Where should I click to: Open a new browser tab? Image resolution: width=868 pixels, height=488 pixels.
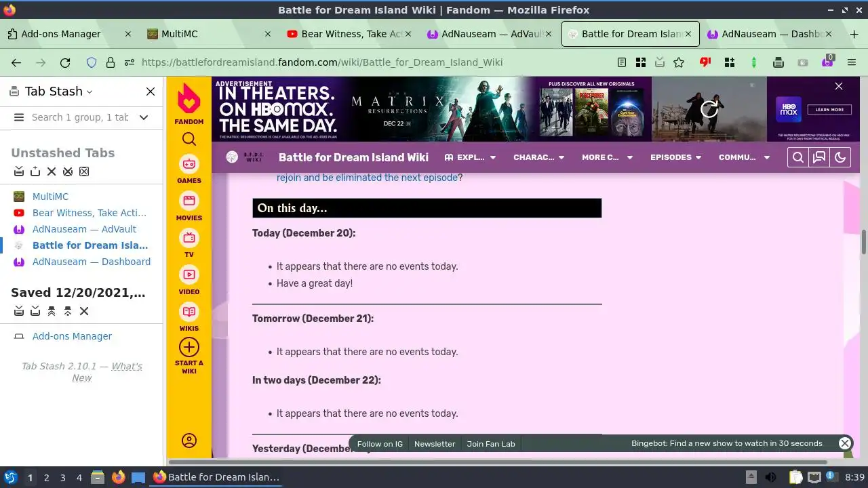coord(854,34)
